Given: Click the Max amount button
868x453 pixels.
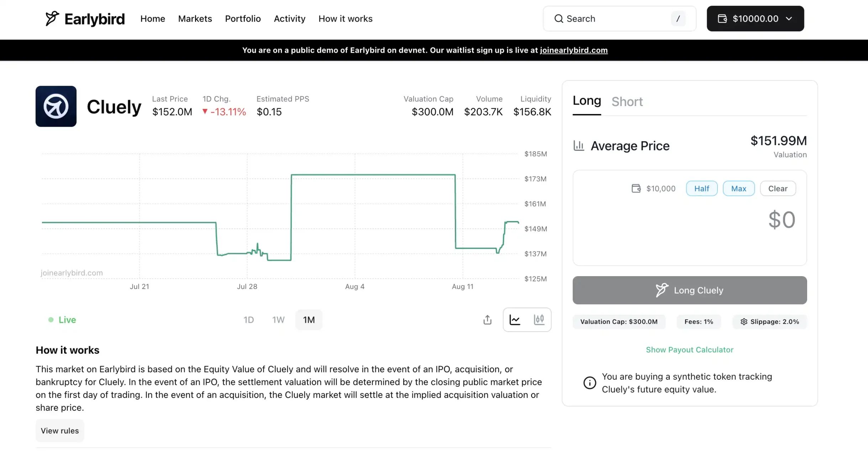Looking at the screenshot, I should [738, 189].
